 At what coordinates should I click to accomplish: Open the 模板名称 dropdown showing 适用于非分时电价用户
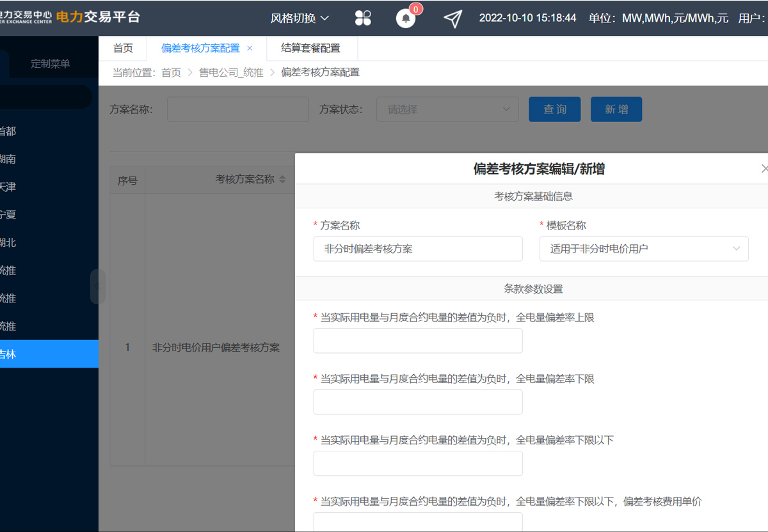click(644, 249)
